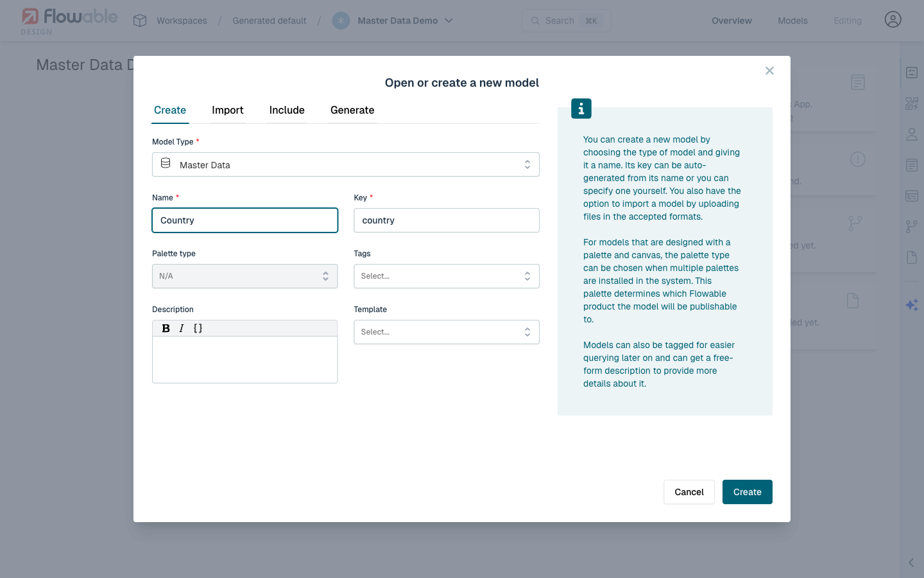The image size is (924, 578).
Task: Open the Tags selection dropdown
Action: pyautogui.click(x=447, y=276)
